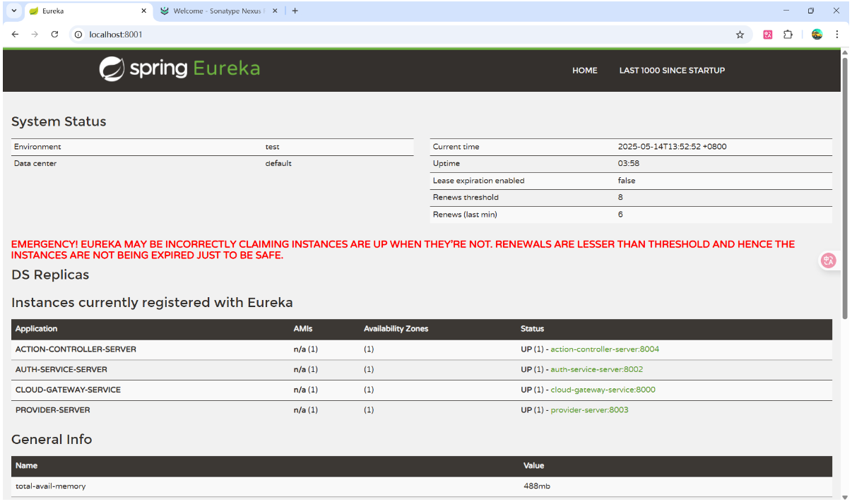
Task: Open Chrome three-dot menu
Action: tap(837, 34)
